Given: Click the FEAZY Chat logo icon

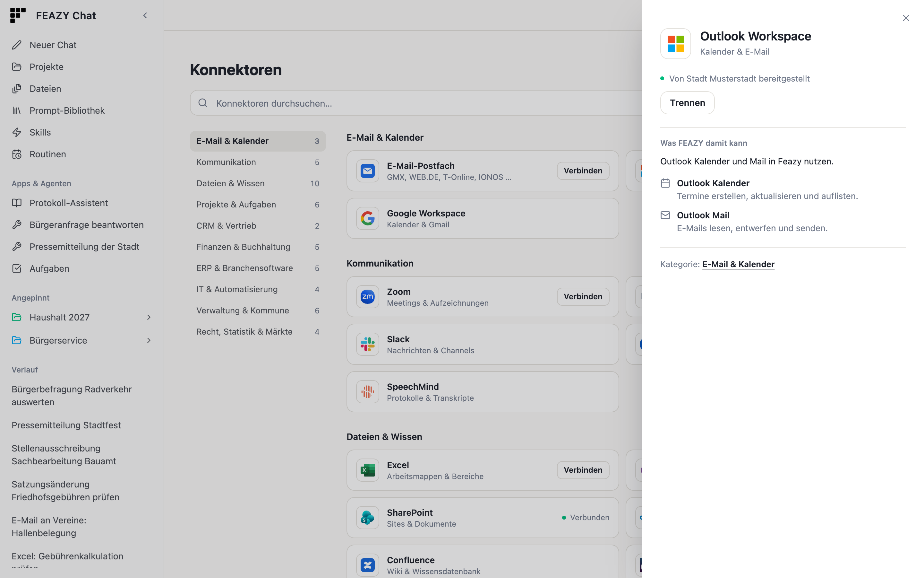Looking at the screenshot, I should (x=18, y=15).
